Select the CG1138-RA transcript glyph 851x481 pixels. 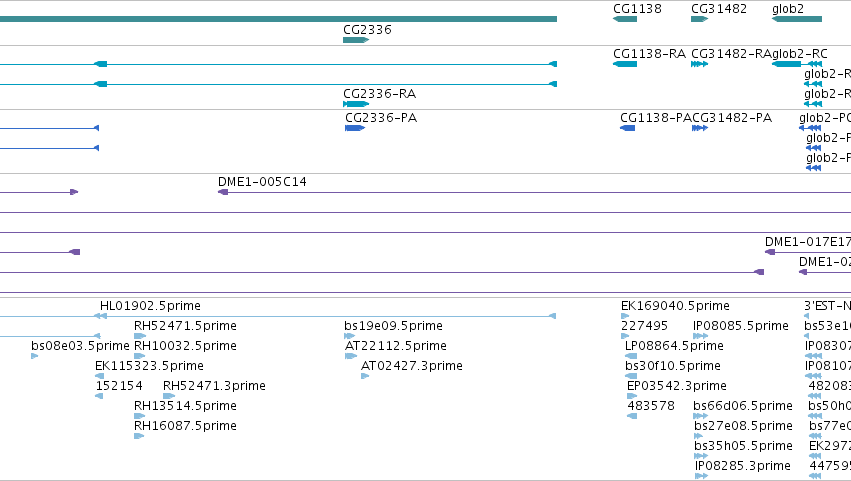pos(625,64)
